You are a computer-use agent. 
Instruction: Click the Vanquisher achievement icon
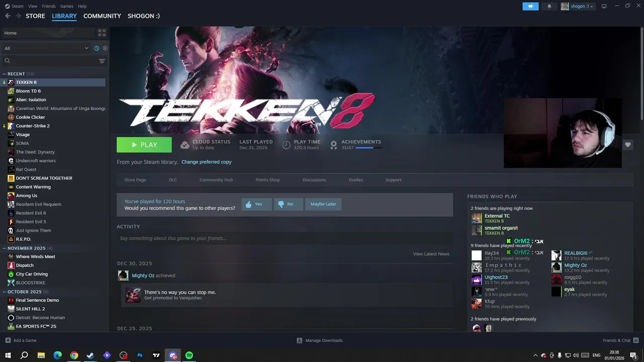click(133, 295)
